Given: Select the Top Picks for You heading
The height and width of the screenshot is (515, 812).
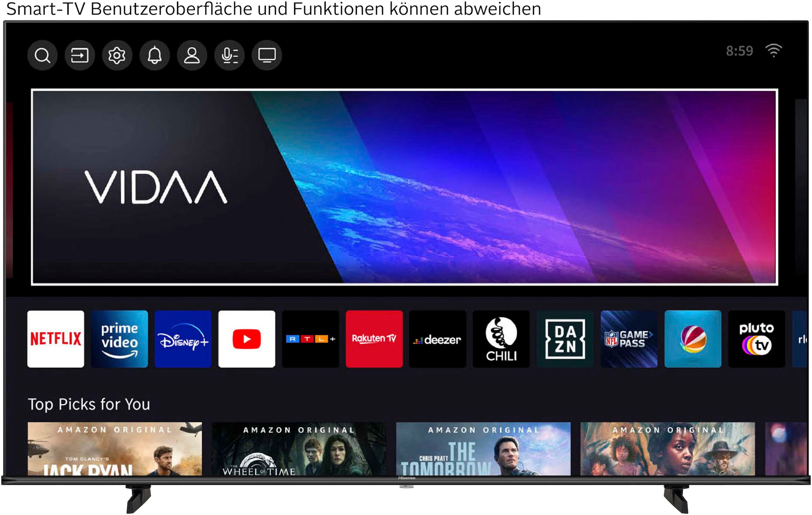Looking at the screenshot, I should tap(89, 404).
